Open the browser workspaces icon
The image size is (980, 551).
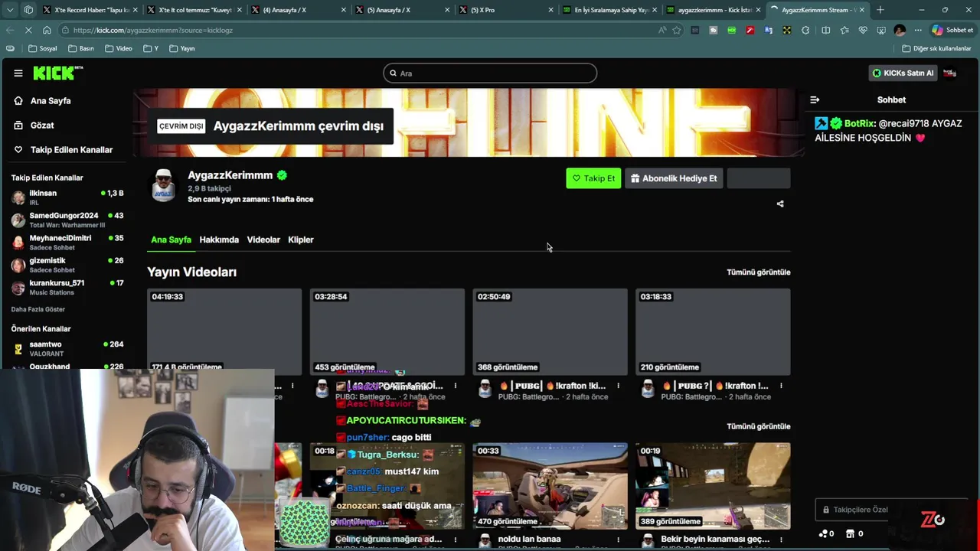pyautogui.click(x=28, y=10)
